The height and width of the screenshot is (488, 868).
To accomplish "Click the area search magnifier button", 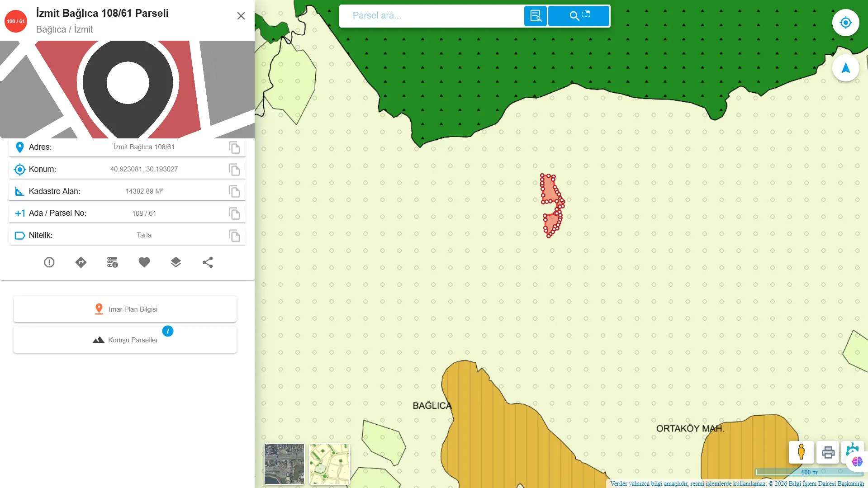I will pyautogui.click(x=579, y=16).
